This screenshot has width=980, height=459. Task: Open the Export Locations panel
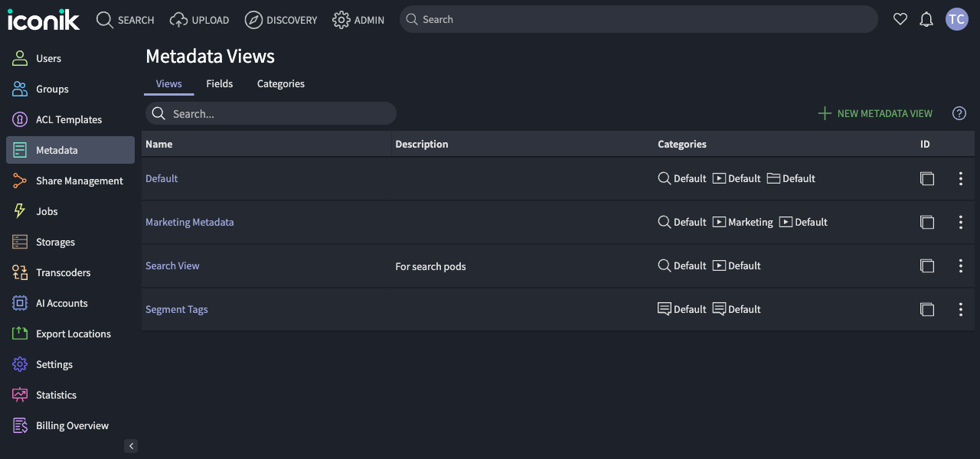pyautogui.click(x=73, y=334)
